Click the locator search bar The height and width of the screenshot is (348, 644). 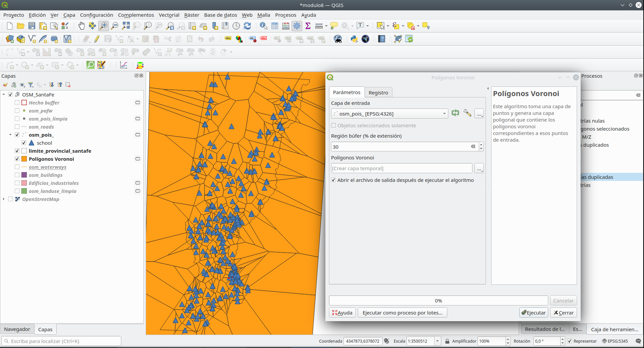pyautogui.click(x=61, y=341)
